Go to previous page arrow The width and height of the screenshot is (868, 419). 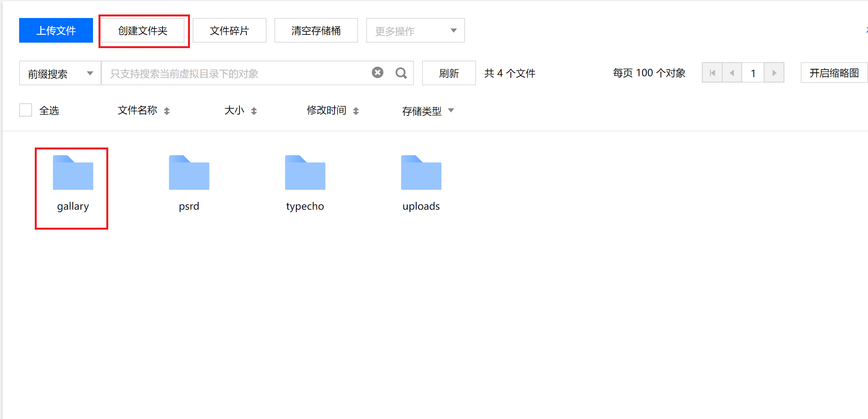[x=732, y=73]
